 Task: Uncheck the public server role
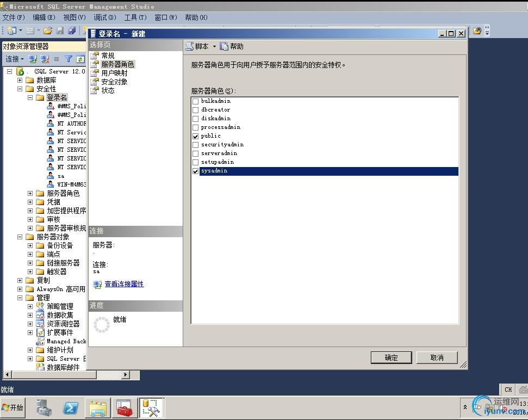195,136
